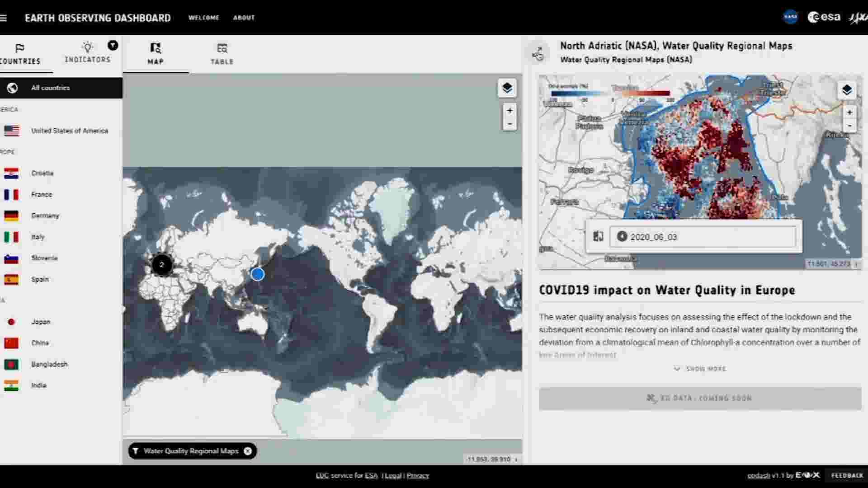Open the About page link
868x488 pixels.
coord(244,18)
